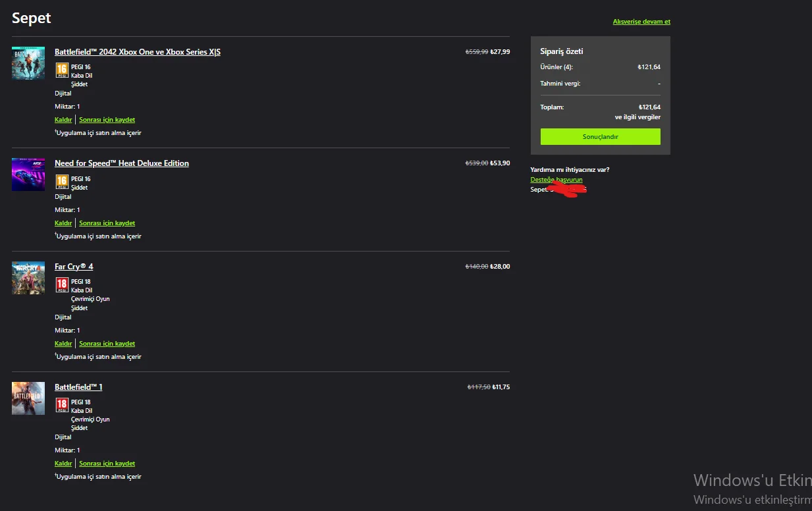Click the PEGI 18 badge for Far Cry 4
This screenshot has height=511, width=812.
[x=62, y=285]
